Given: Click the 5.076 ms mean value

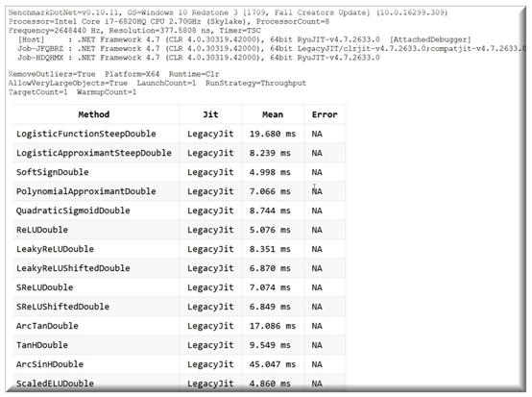Looking at the screenshot, I should click(x=270, y=230).
